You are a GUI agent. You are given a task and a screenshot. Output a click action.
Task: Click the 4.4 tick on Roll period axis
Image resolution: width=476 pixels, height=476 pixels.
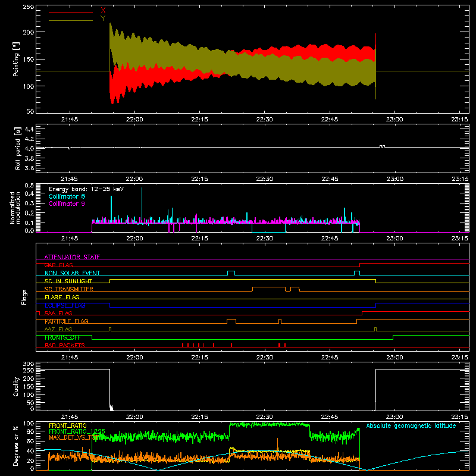point(29,129)
